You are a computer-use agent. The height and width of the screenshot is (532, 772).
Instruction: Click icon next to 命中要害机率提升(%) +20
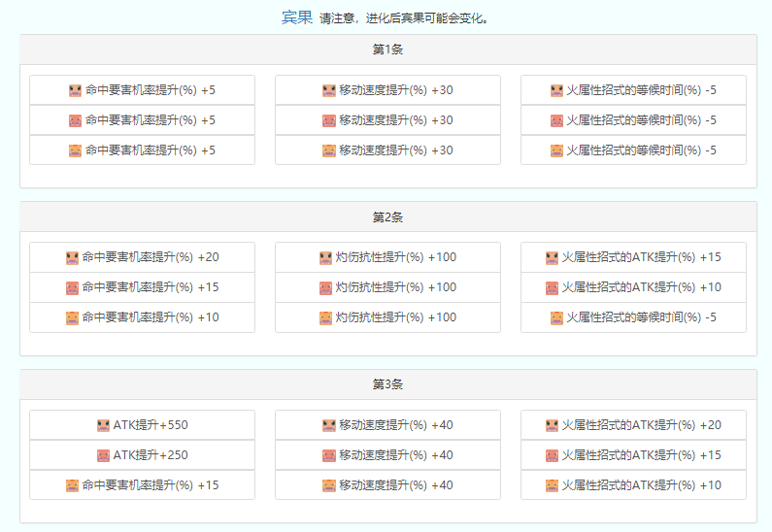[72, 258]
